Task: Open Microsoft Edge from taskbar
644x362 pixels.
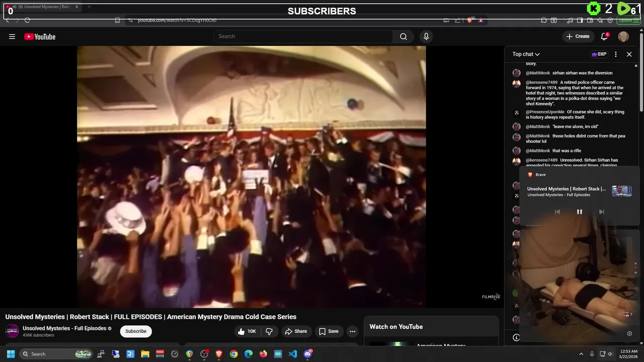Action: click(x=249, y=354)
